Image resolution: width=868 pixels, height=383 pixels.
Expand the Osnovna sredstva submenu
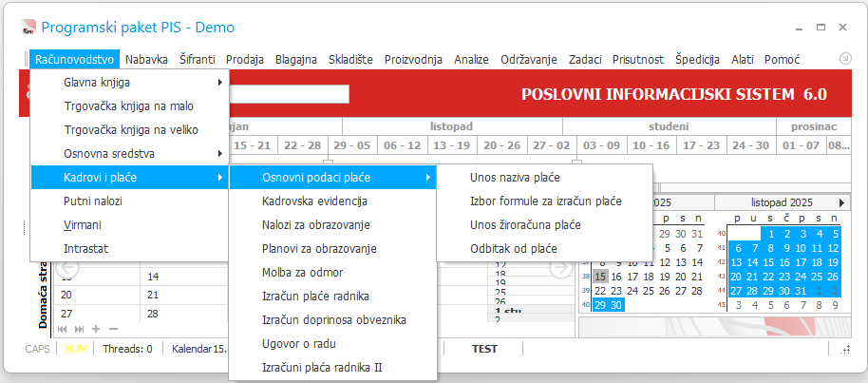[x=129, y=154]
